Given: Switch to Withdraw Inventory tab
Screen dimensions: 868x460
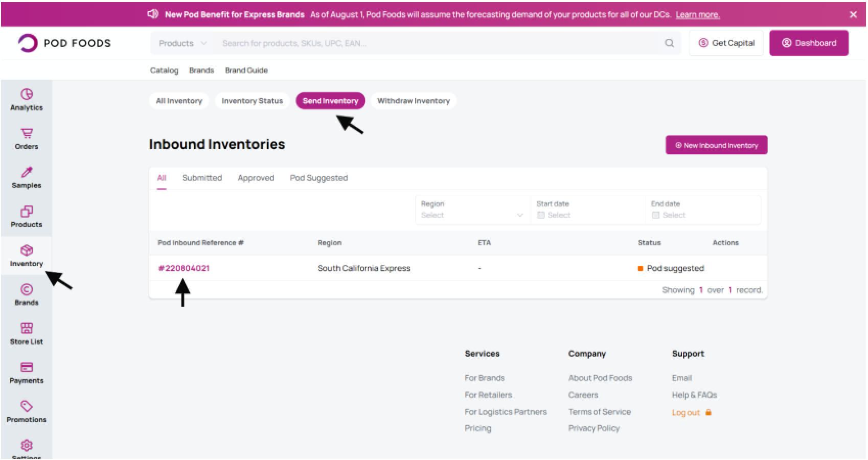Looking at the screenshot, I should click(414, 101).
